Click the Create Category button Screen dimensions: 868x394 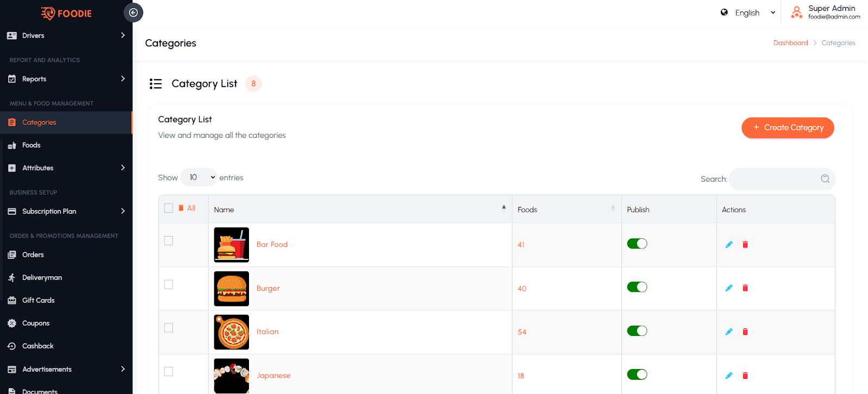(787, 128)
